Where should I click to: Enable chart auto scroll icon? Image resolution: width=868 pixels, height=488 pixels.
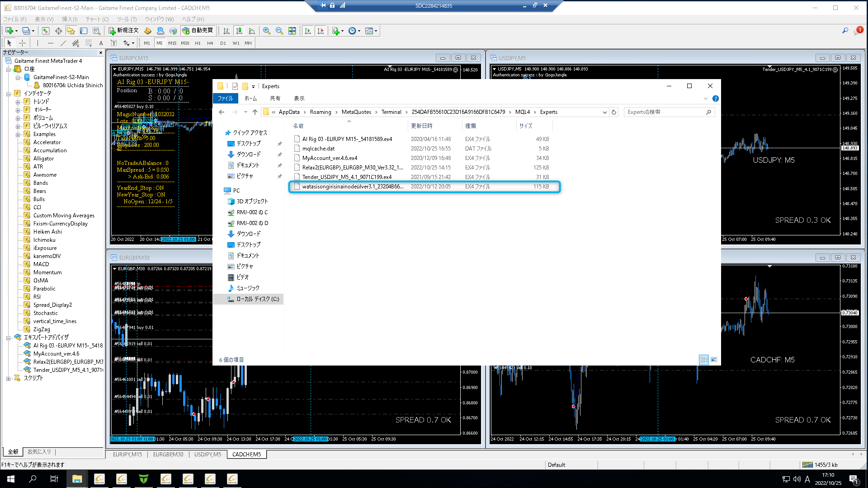pos(308,31)
